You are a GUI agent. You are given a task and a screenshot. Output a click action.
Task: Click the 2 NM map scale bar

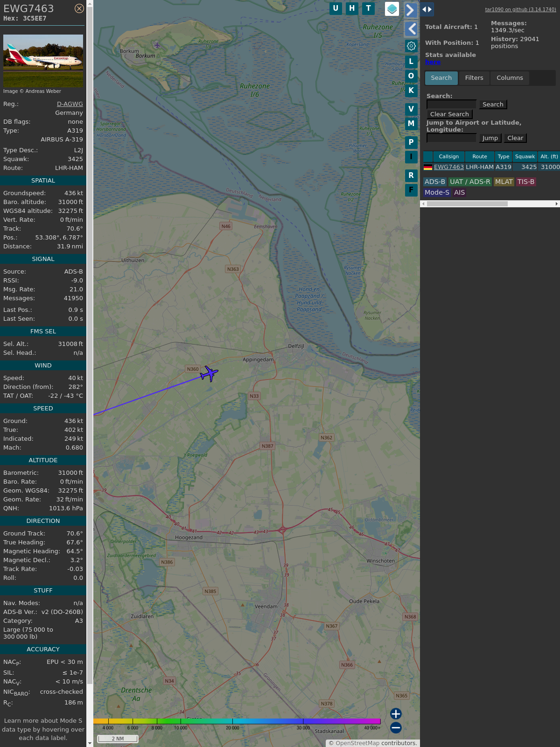coord(118,739)
